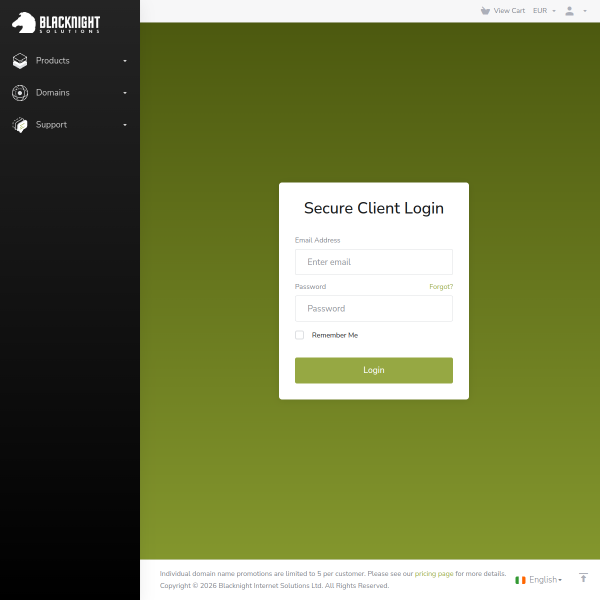Viewport: 600px width, 600px height.
Task: Expand the Products dropdown arrow
Action: click(x=125, y=61)
